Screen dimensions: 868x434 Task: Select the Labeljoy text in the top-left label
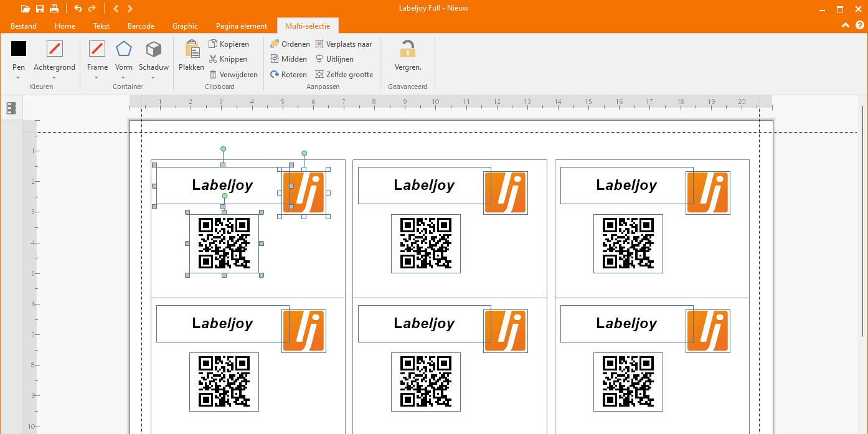click(x=222, y=185)
